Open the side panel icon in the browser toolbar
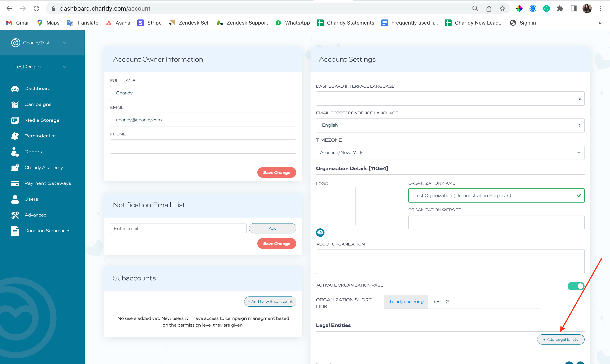 573,9
